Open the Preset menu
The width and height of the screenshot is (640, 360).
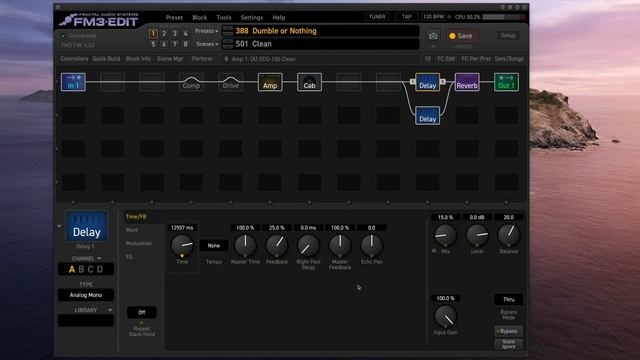pyautogui.click(x=174, y=18)
